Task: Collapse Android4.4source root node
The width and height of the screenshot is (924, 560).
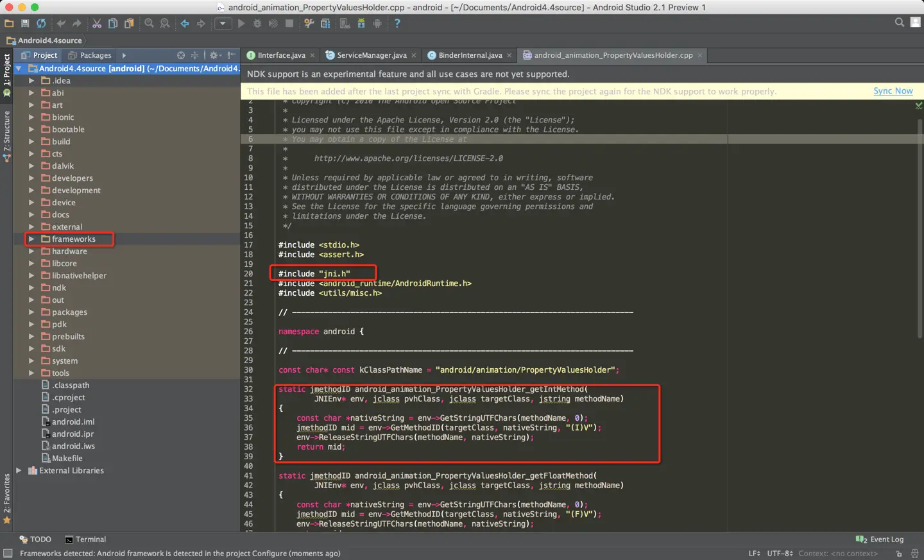Action: coord(19,69)
